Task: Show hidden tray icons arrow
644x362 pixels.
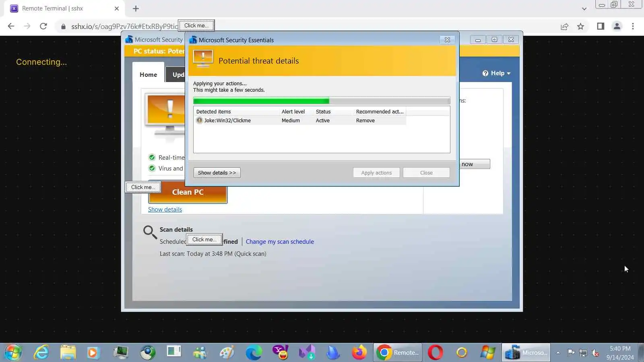Action: [558, 353]
